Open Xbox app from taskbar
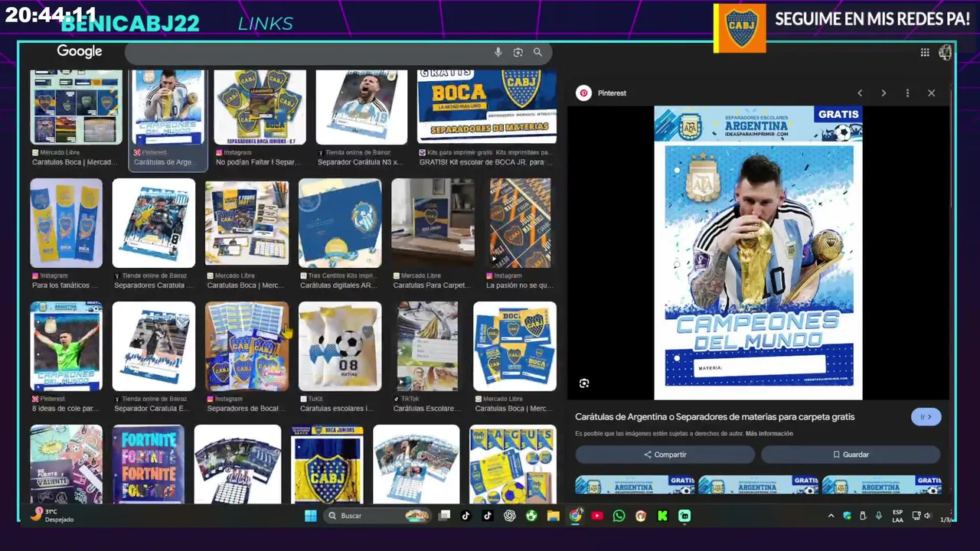The height and width of the screenshot is (551, 980). tap(531, 516)
